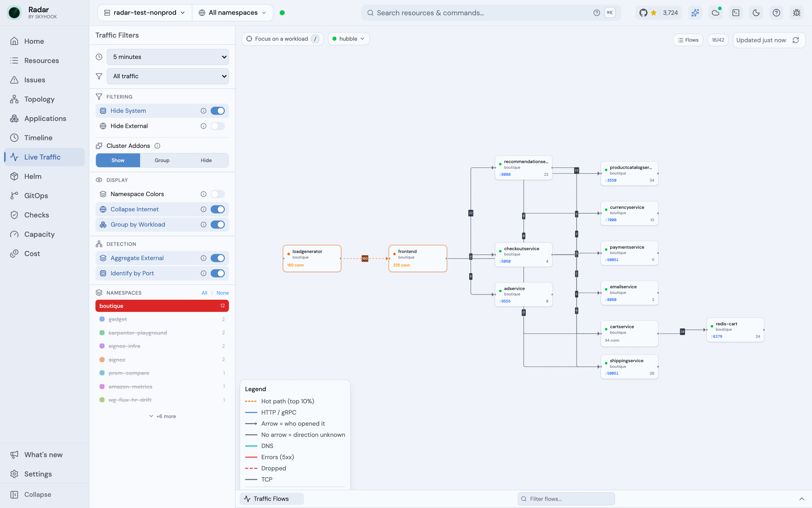Click the signoz namespace orange swatch

click(x=102, y=360)
